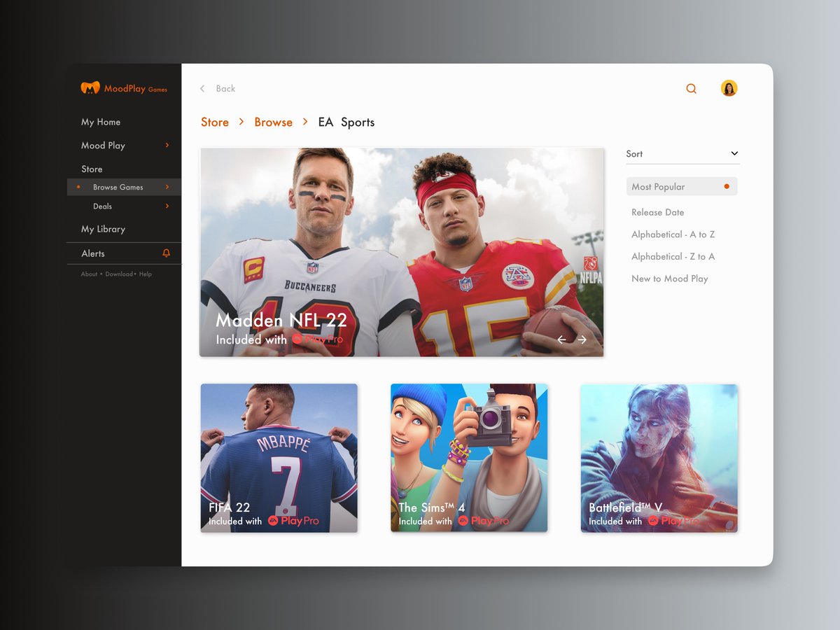Expand the Browse Games chevron
The width and height of the screenshot is (840, 630).
[167, 187]
